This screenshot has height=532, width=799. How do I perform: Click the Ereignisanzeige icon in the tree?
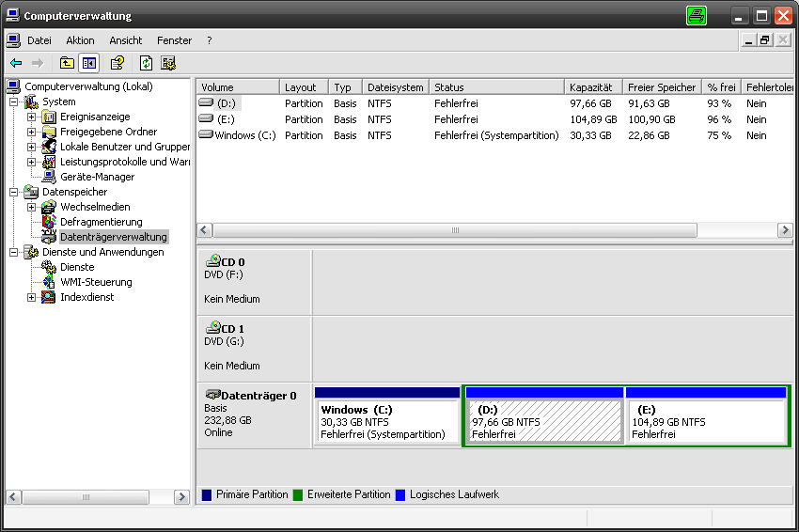point(49,117)
